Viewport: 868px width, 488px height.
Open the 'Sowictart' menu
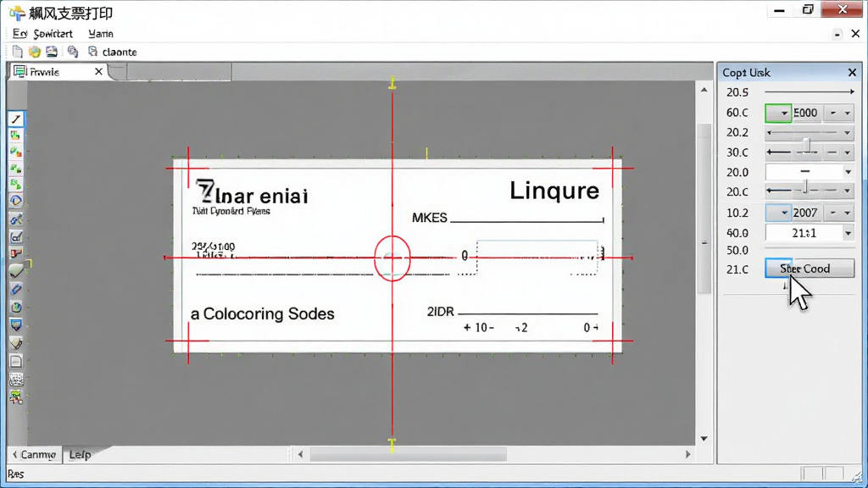(x=53, y=34)
